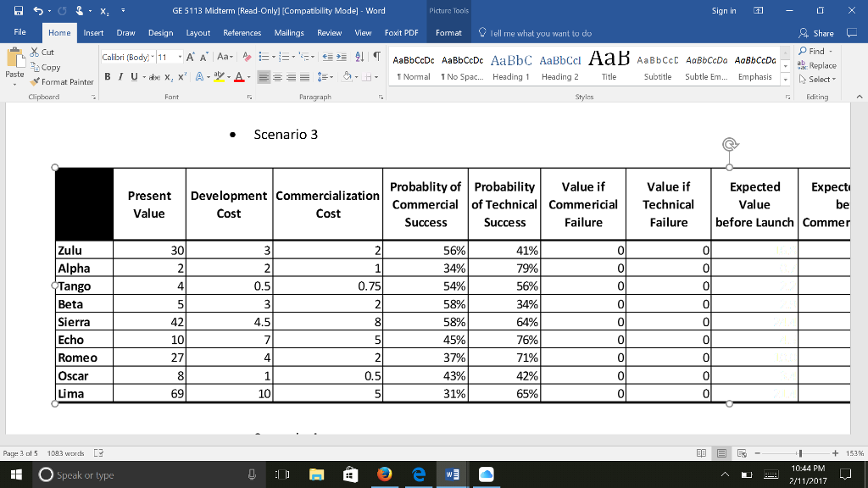Toggle italic formatting
This screenshot has height=488, width=868.
point(120,76)
